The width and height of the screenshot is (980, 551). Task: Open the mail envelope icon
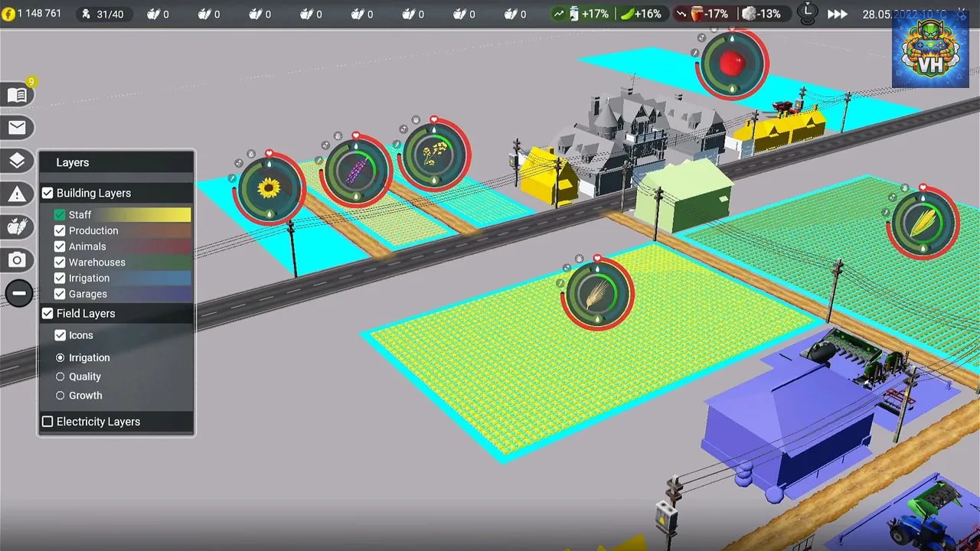click(x=17, y=128)
